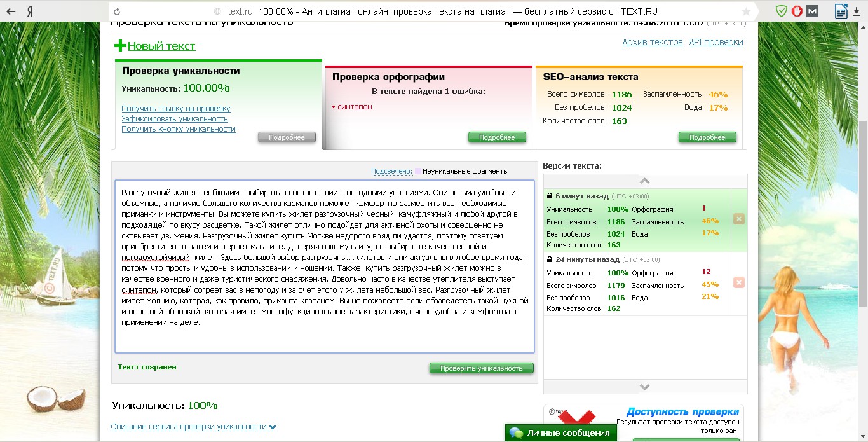
Task: Click the SEO-анализ текста panel heading
Action: point(590,77)
